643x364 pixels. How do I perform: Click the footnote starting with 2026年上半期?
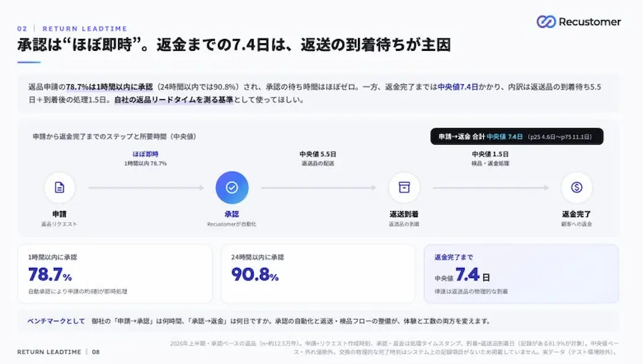[394, 348]
